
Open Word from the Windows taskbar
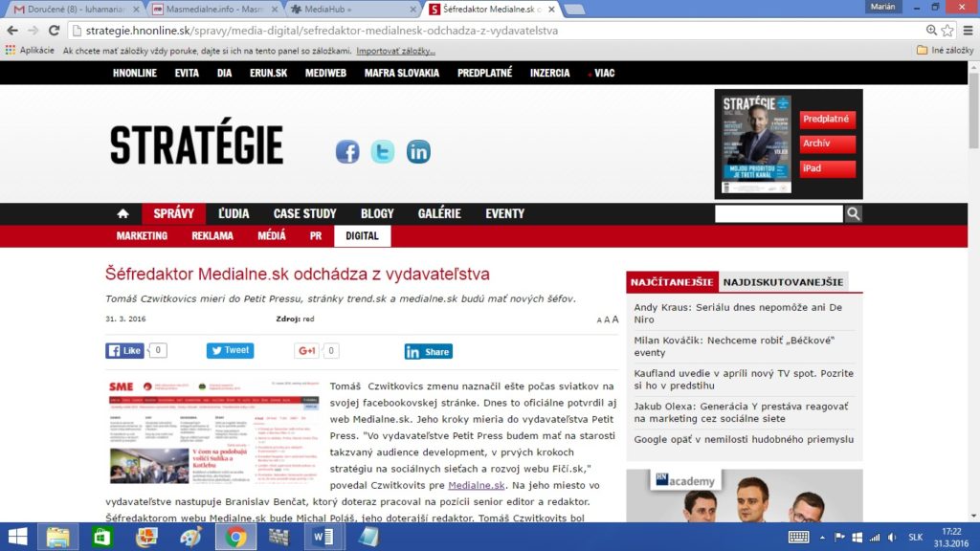pyautogui.click(x=323, y=537)
